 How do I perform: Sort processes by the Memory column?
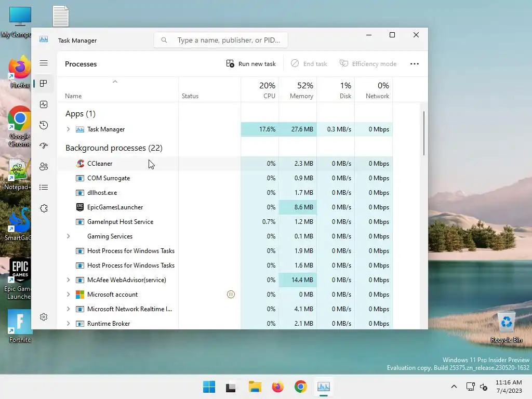[x=298, y=90]
